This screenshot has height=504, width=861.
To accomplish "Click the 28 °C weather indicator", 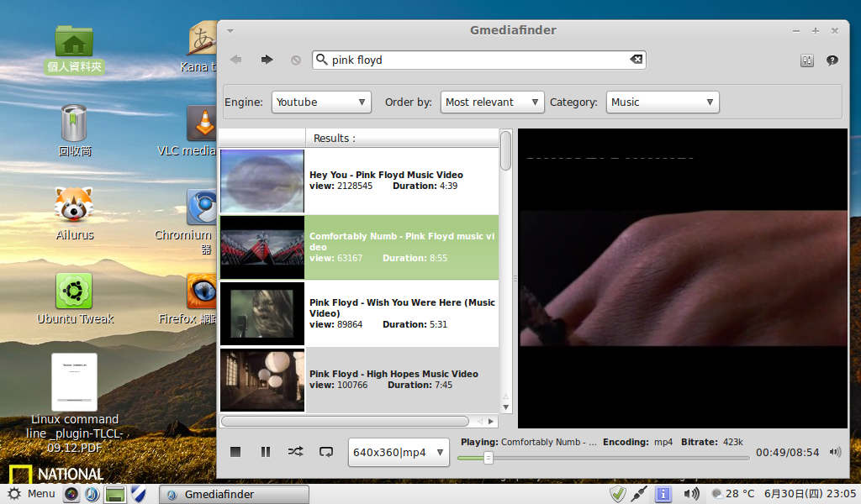I will coord(733,494).
